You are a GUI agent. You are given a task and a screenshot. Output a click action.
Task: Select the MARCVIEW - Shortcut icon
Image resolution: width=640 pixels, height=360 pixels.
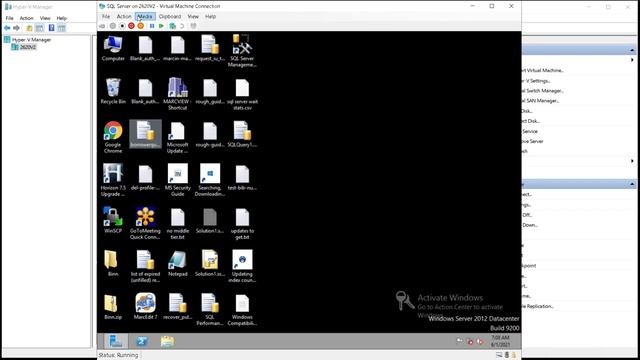point(178,93)
